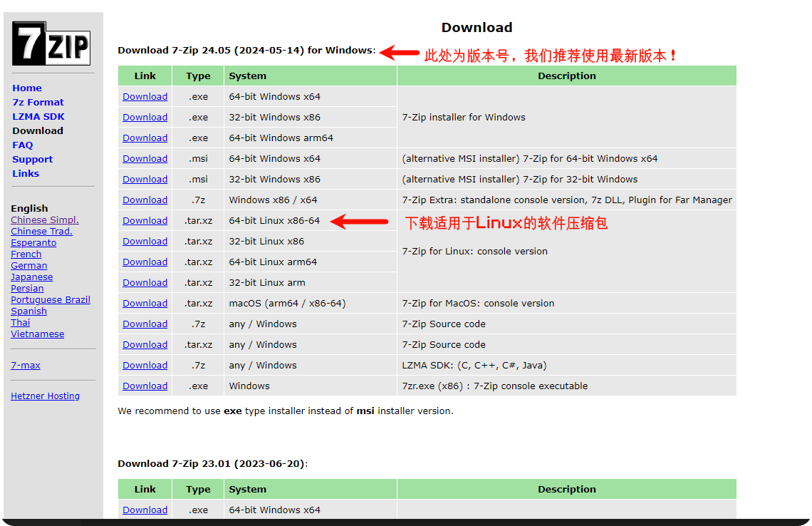The image size is (812, 526).
Task: Click the 7-ZIP logo
Action: [51, 43]
